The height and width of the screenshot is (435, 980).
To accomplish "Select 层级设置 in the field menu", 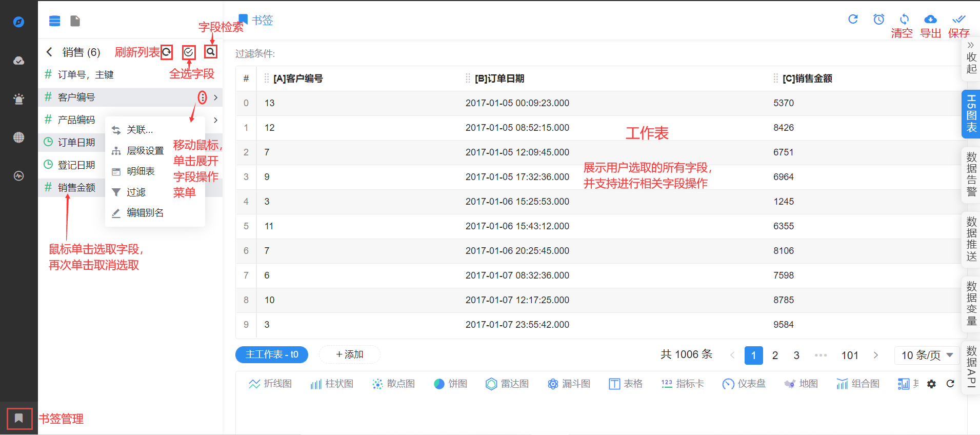I will (x=155, y=151).
